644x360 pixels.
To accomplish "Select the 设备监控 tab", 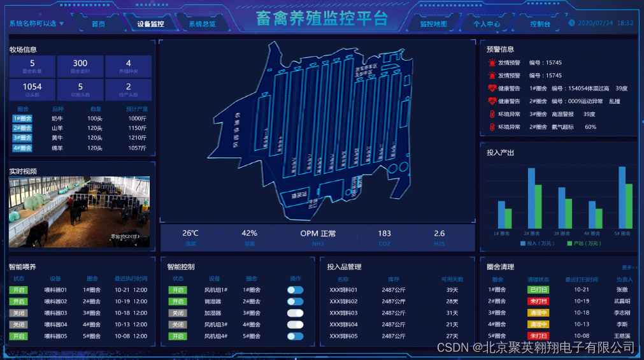I will (x=150, y=24).
